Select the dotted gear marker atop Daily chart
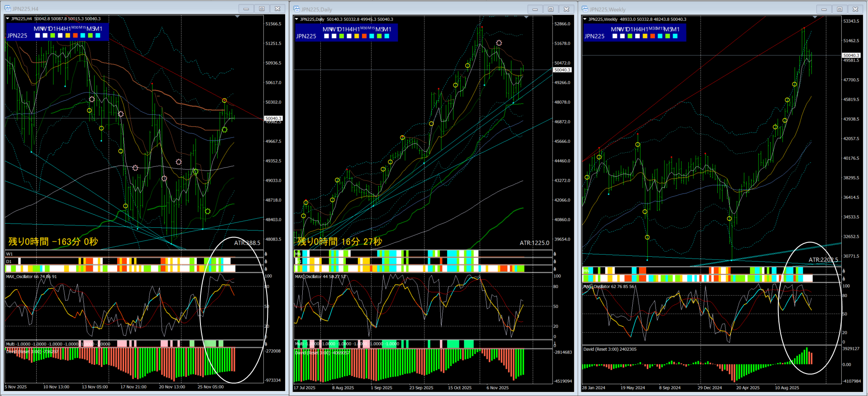The image size is (868, 396). tap(499, 43)
